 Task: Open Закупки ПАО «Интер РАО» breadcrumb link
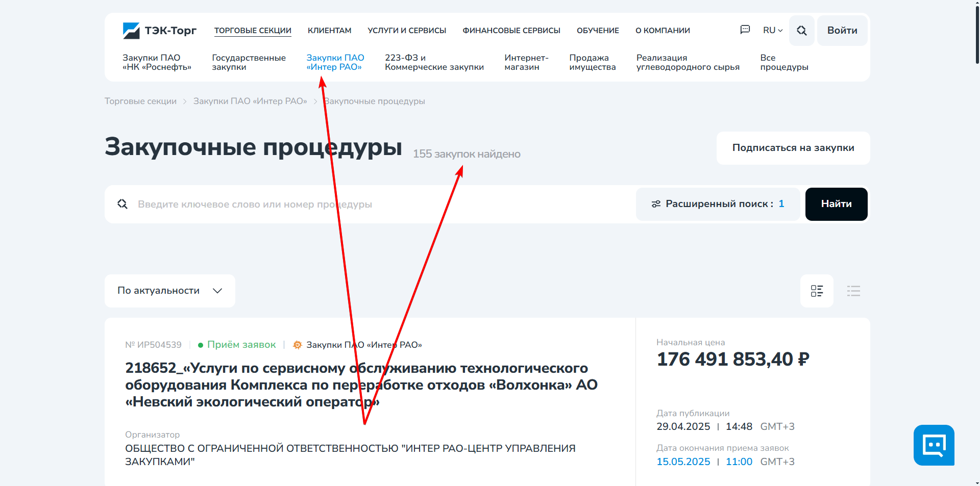pyautogui.click(x=250, y=101)
